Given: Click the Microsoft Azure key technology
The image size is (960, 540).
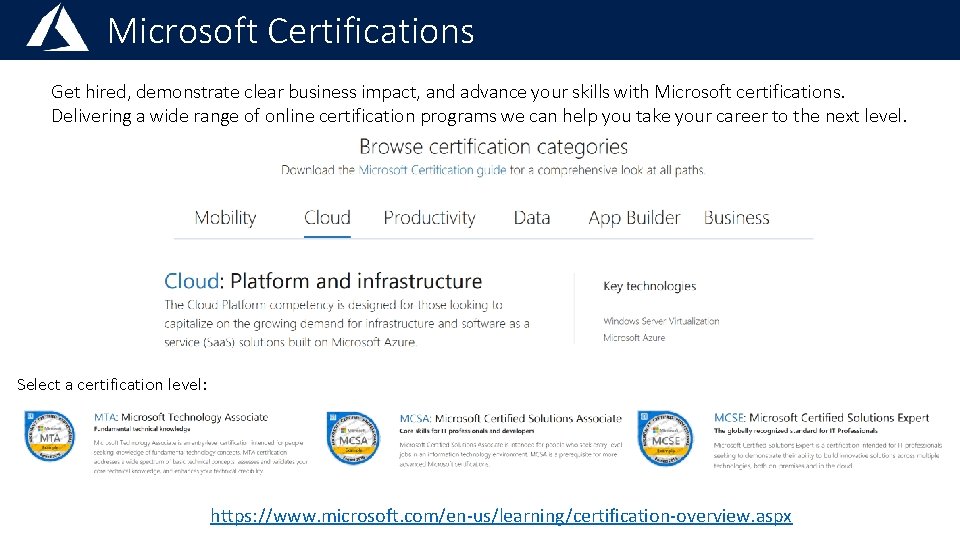Looking at the screenshot, I should (x=634, y=337).
